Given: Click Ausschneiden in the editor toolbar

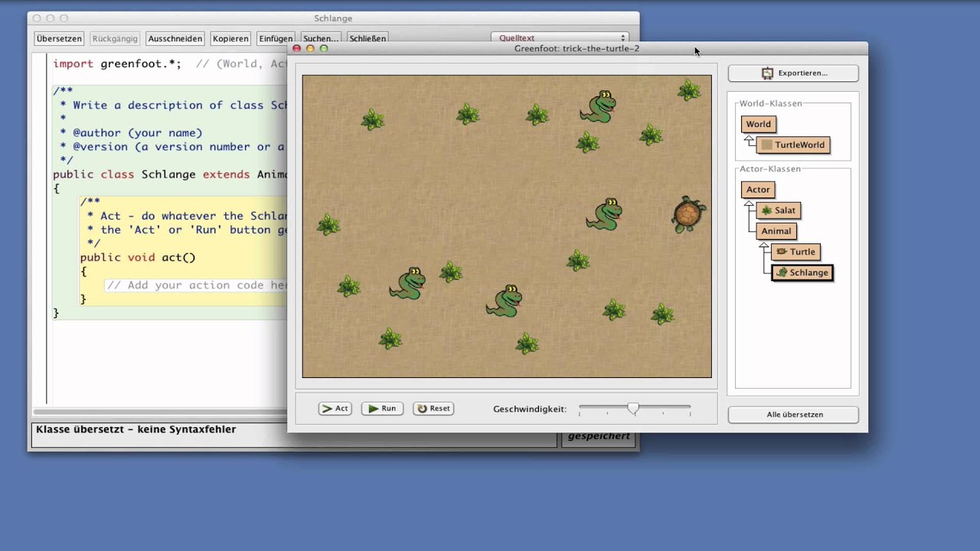Looking at the screenshot, I should point(175,38).
